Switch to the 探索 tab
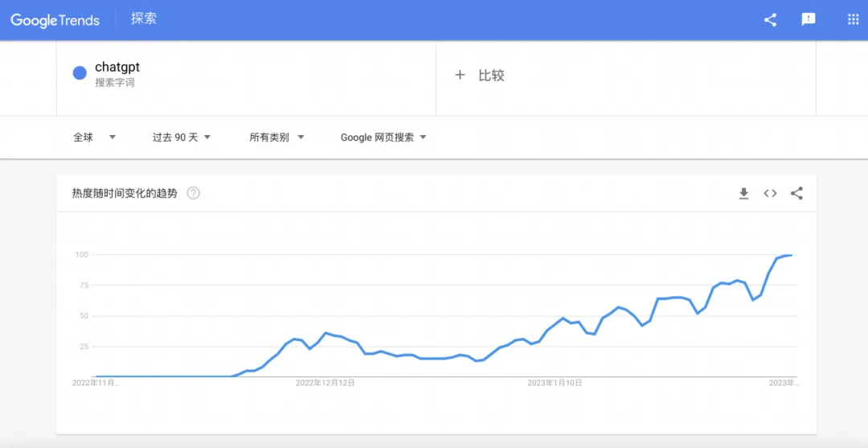This screenshot has height=448, width=868. tap(144, 18)
